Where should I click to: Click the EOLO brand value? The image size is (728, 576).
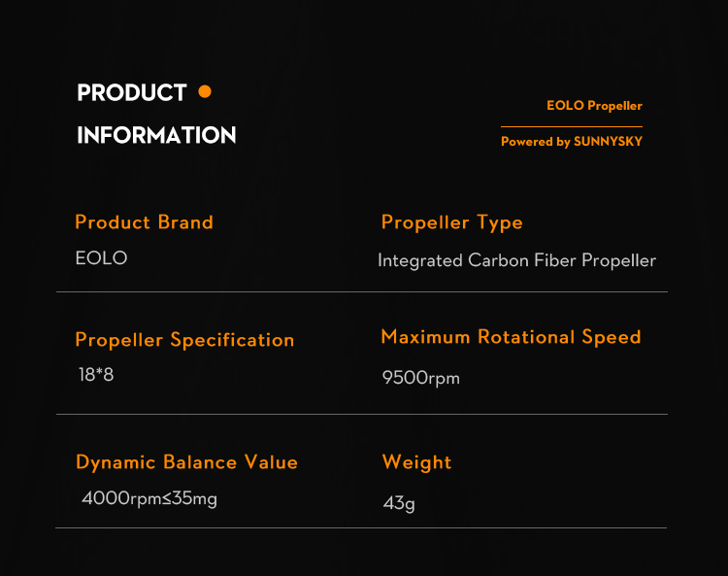pyautogui.click(x=101, y=258)
